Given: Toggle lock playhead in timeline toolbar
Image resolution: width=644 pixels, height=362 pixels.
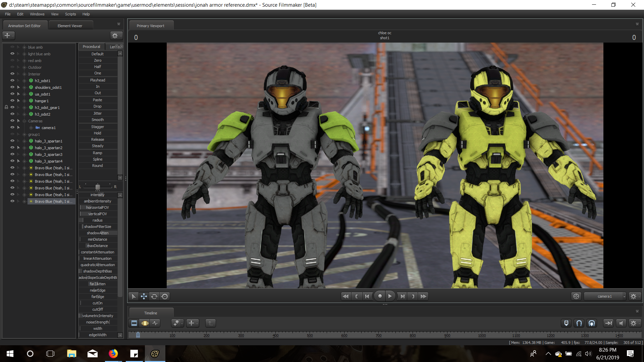Looking at the screenshot, I should point(566,323).
